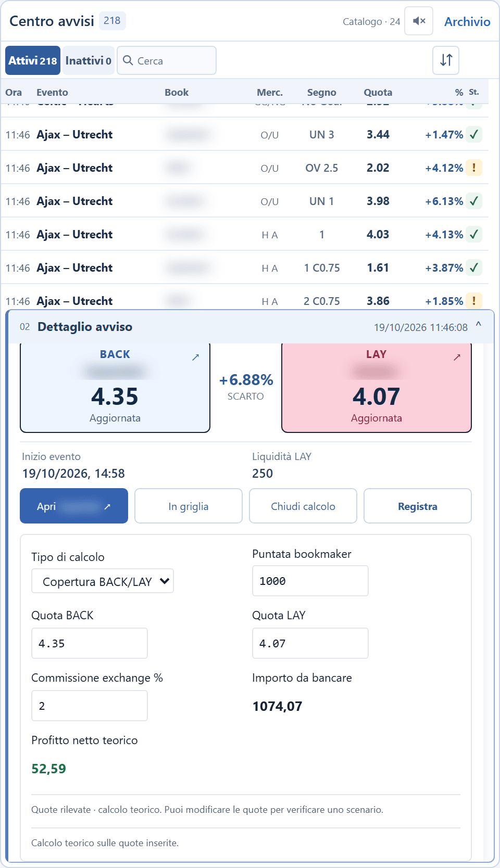500x868 pixels.
Task: Select the Ajax – Utrecht UN 3 row
Action: point(245,134)
